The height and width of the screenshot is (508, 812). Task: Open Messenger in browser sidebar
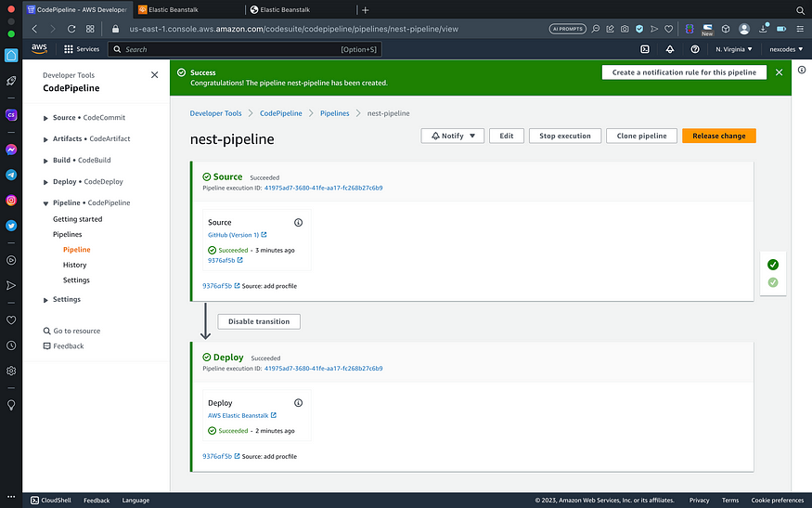(11, 150)
